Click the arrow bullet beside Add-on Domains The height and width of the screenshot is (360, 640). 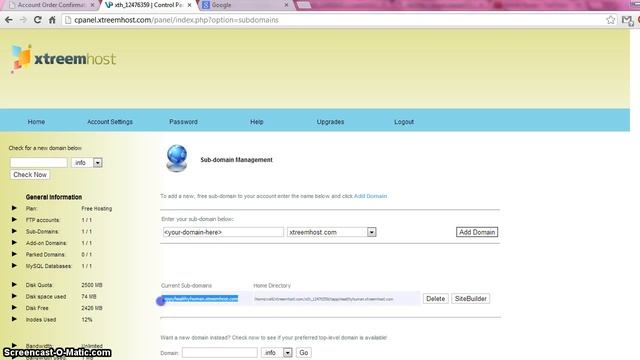14,242
